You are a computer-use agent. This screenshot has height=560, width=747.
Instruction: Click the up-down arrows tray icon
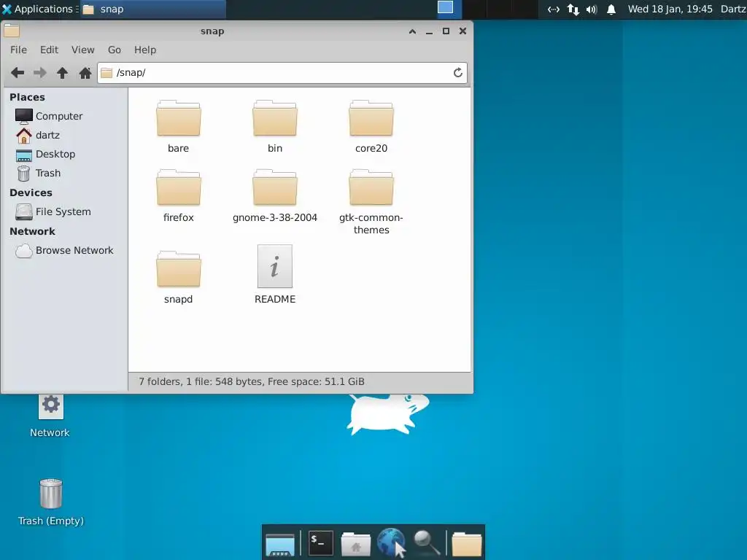click(x=573, y=9)
